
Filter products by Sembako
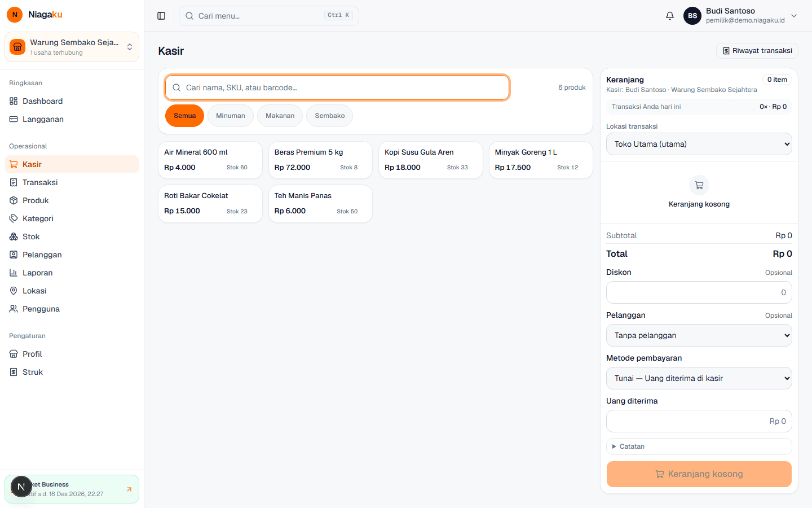point(329,116)
